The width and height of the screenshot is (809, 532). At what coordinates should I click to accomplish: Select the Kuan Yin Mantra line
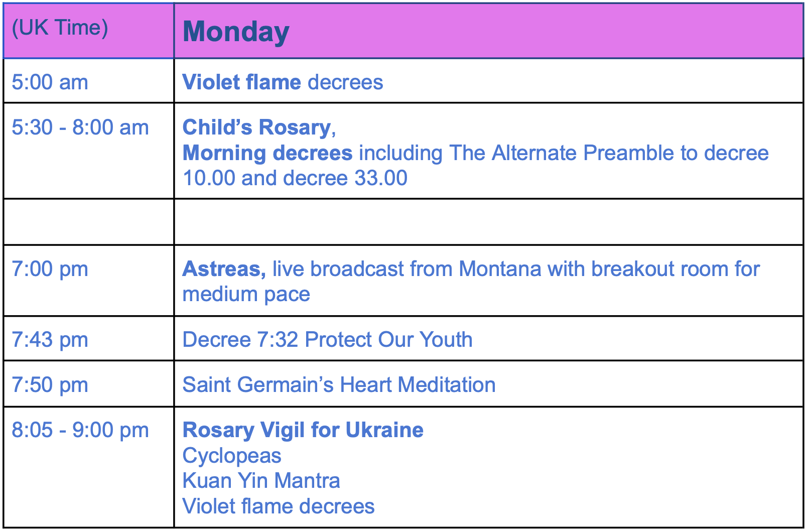[x=261, y=480]
